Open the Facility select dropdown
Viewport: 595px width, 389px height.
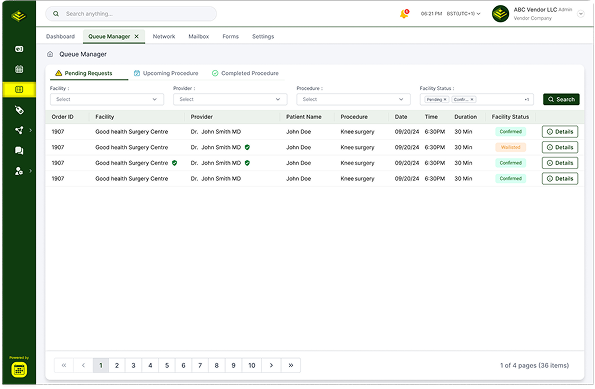tap(107, 99)
